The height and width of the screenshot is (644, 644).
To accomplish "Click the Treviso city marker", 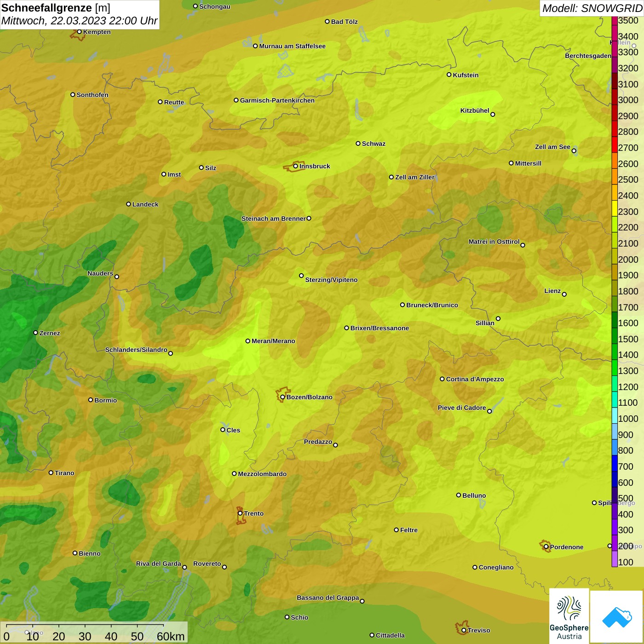I will click(x=464, y=630).
